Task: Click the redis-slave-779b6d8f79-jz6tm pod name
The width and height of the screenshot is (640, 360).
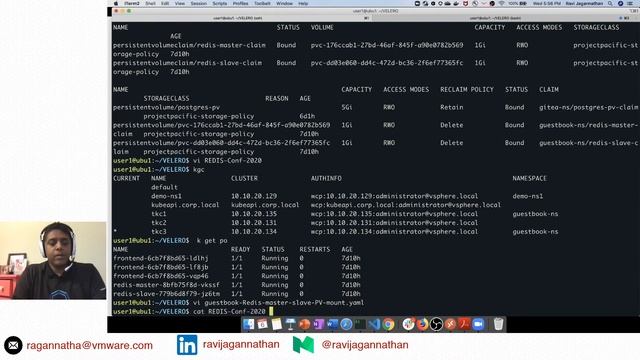Action: coord(167,294)
